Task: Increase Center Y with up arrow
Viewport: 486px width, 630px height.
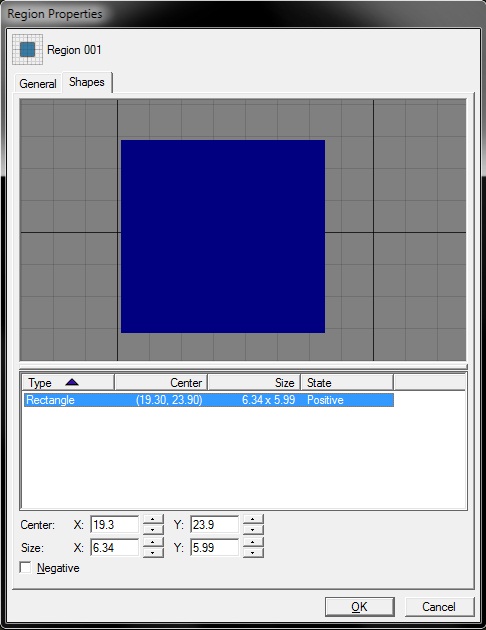Action: [253, 520]
